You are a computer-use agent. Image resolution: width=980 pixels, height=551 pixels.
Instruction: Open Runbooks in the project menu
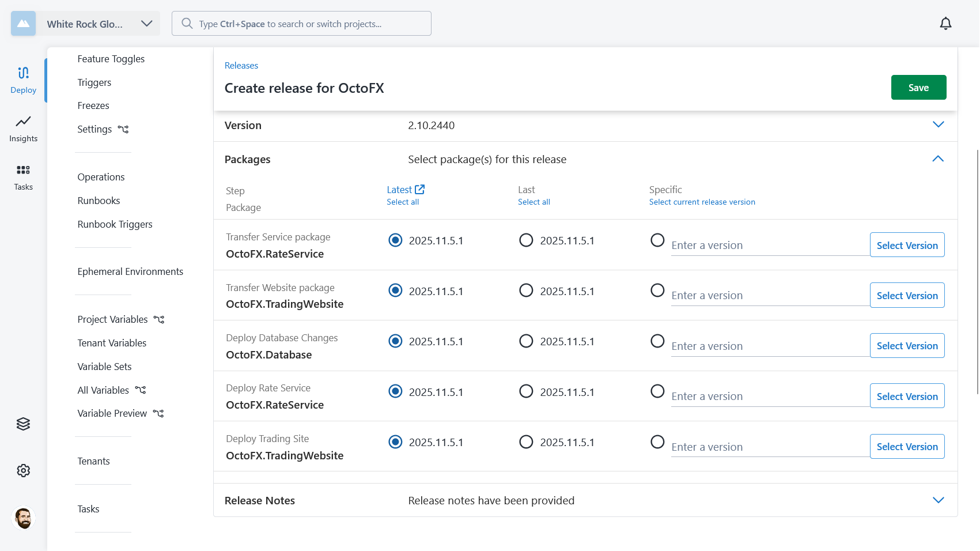coord(99,201)
